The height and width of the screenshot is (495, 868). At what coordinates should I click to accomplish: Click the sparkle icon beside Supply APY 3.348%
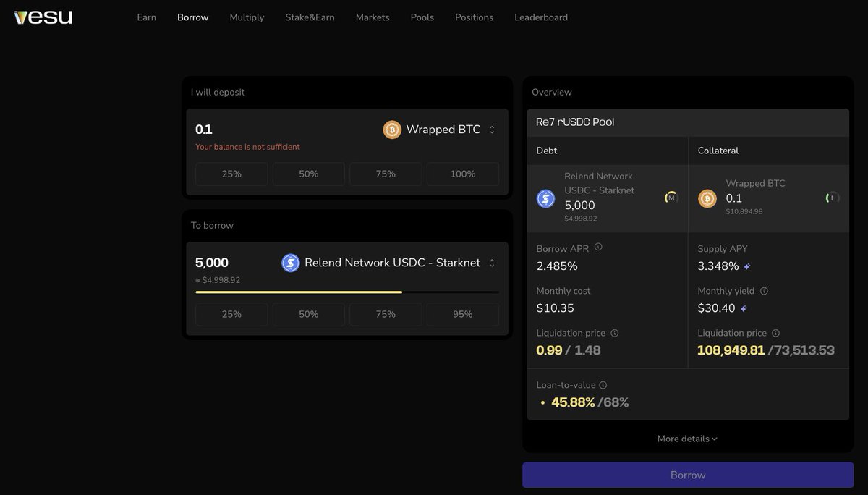click(747, 266)
